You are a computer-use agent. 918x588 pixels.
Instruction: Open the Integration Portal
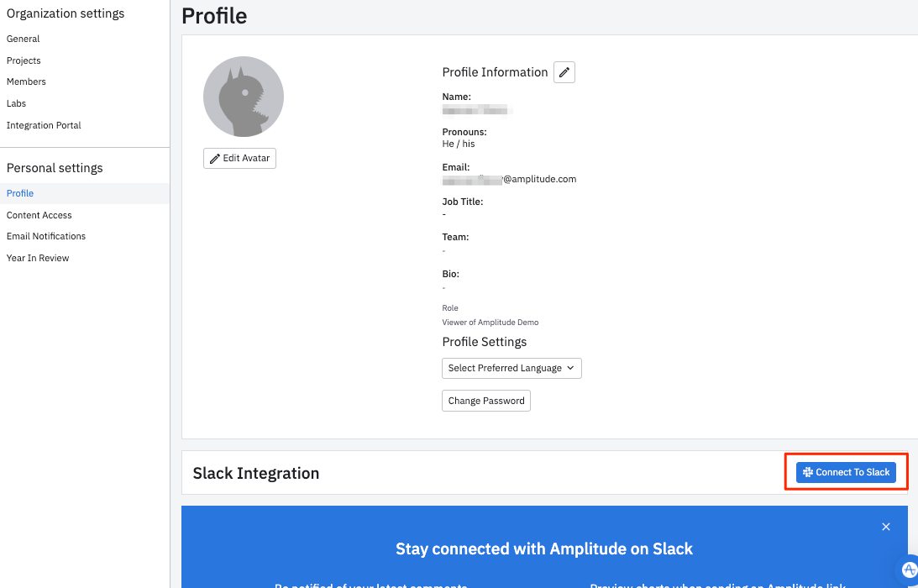tap(44, 125)
